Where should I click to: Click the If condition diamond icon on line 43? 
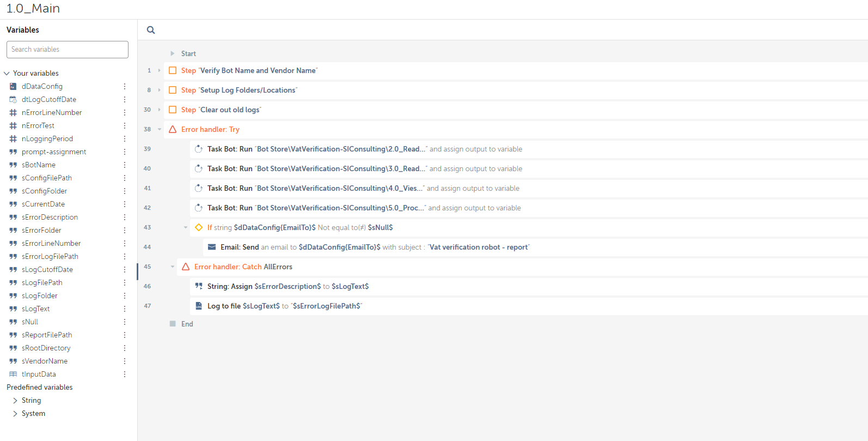tap(199, 227)
